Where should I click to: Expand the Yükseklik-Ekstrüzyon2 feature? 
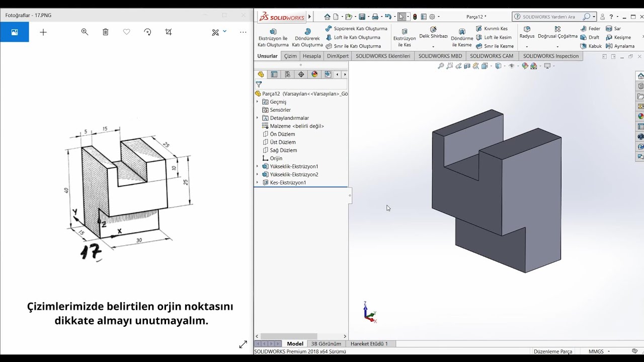point(257,174)
